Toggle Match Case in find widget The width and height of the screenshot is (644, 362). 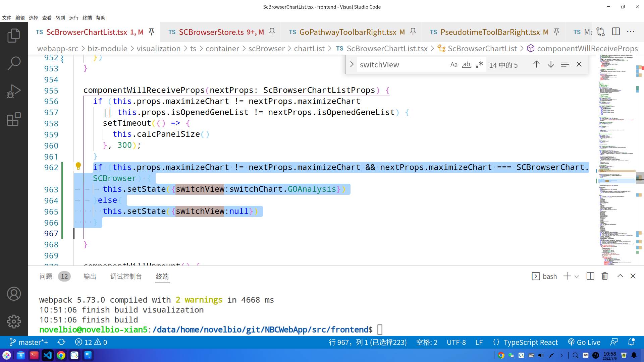point(454,65)
